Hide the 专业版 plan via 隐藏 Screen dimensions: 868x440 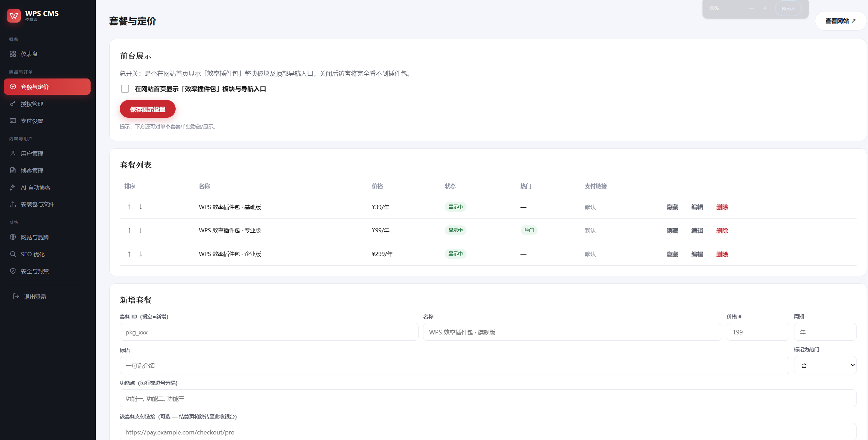tap(672, 231)
